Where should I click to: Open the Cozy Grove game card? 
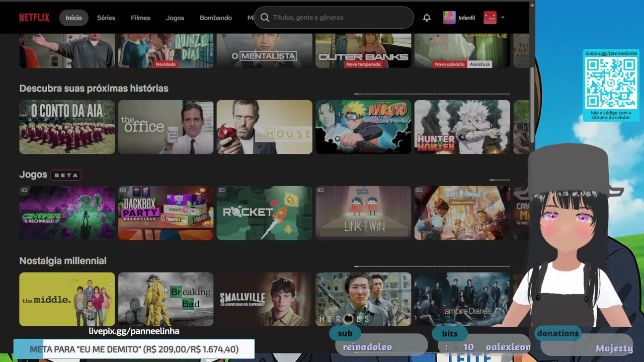[462, 213]
